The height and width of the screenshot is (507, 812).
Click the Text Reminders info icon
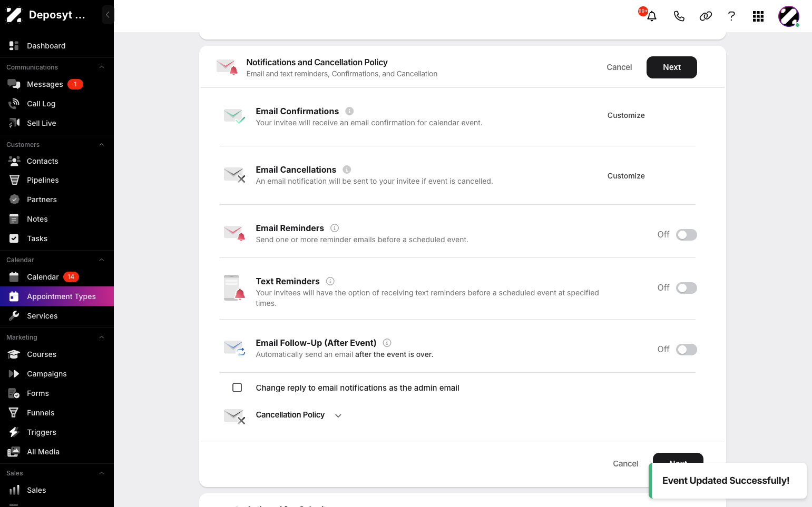(x=330, y=281)
